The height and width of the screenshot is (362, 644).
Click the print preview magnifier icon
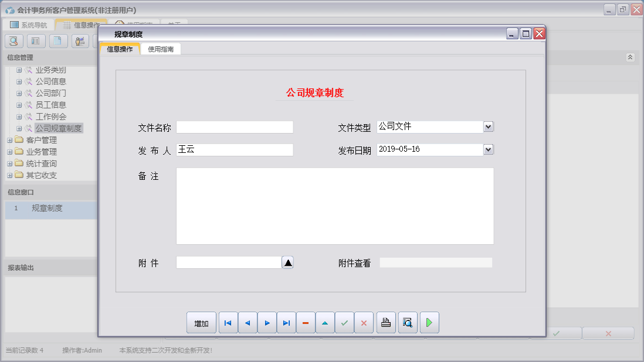click(407, 322)
